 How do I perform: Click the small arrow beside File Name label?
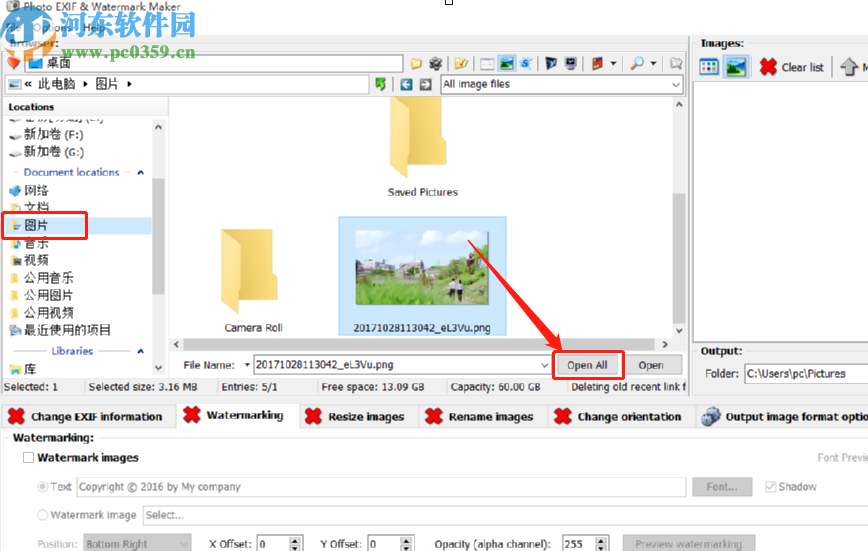247,365
